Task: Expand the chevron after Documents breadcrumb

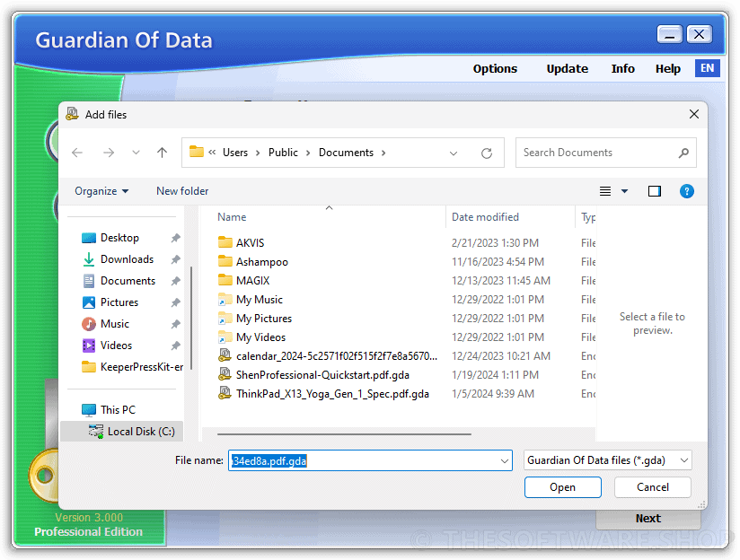Action: coord(383,153)
